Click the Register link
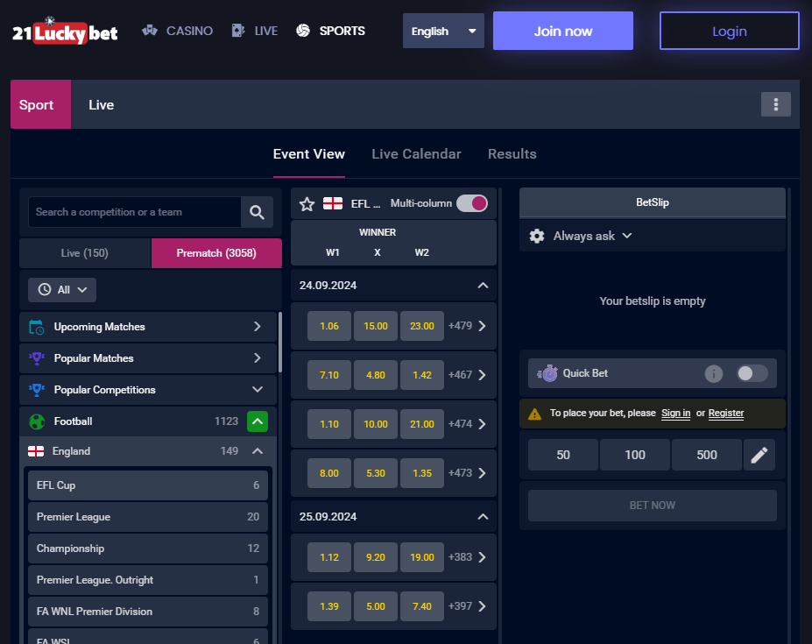 725,413
